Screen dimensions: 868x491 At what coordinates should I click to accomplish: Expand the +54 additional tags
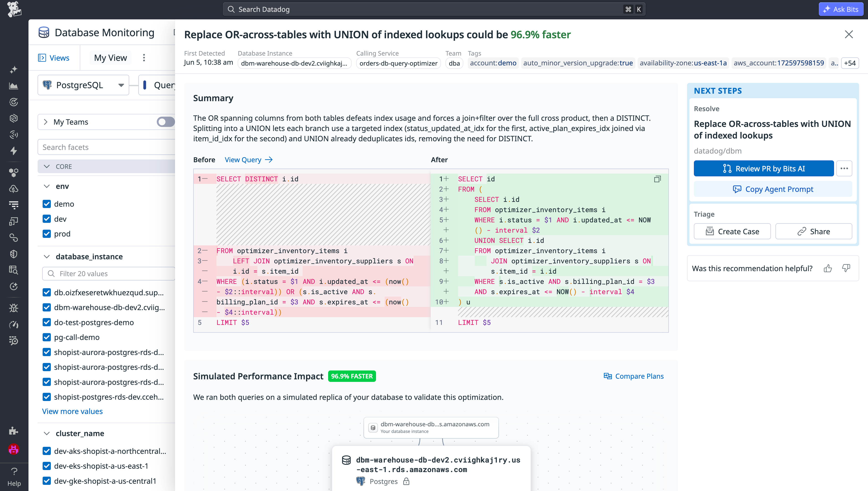click(850, 63)
